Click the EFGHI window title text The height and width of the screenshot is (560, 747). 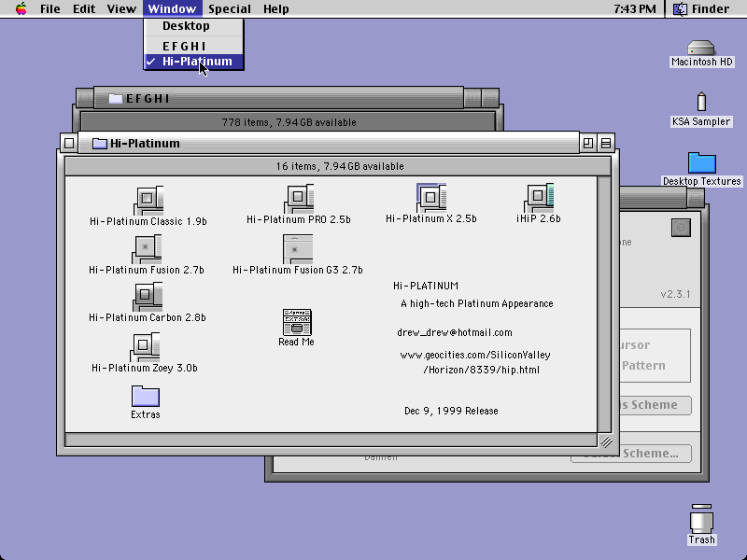point(148,99)
